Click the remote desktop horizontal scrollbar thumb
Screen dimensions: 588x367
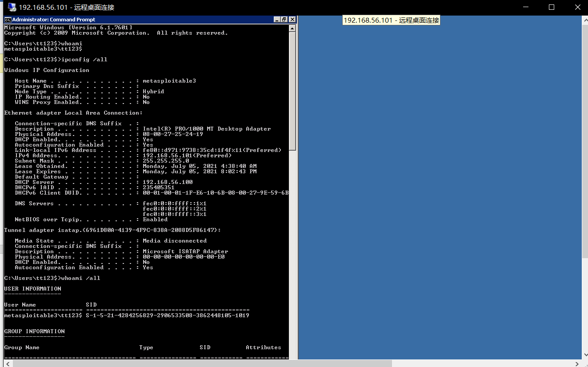(x=202, y=363)
